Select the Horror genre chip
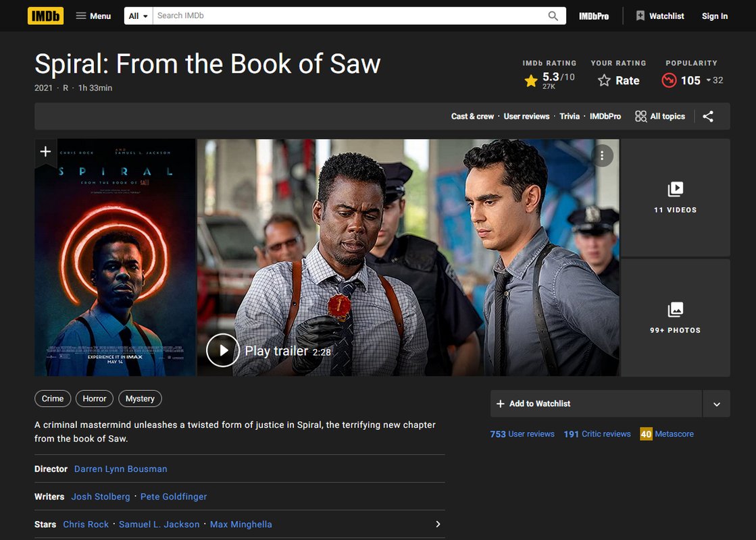Image resolution: width=756 pixels, height=540 pixels. (95, 398)
